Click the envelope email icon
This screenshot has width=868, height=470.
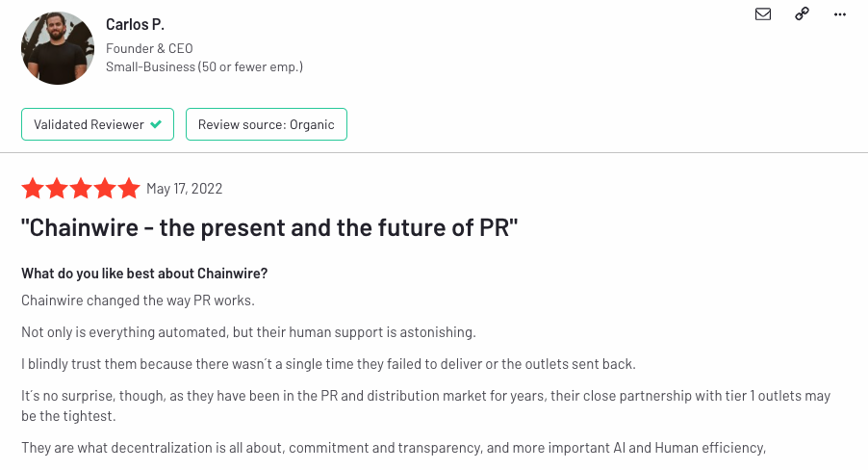(763, 13)
